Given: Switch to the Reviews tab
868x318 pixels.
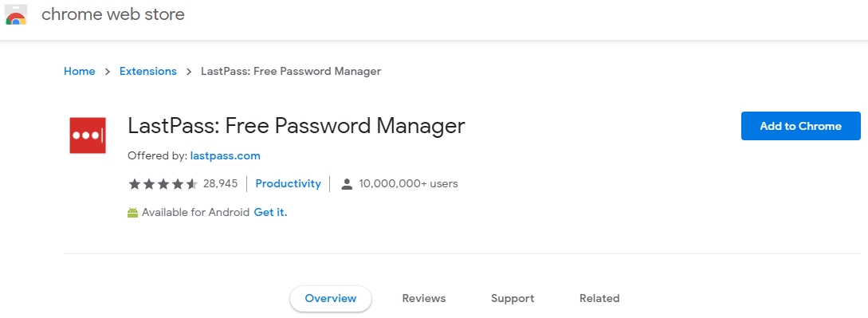Looking at the screenshot, I should coord(424,299).
